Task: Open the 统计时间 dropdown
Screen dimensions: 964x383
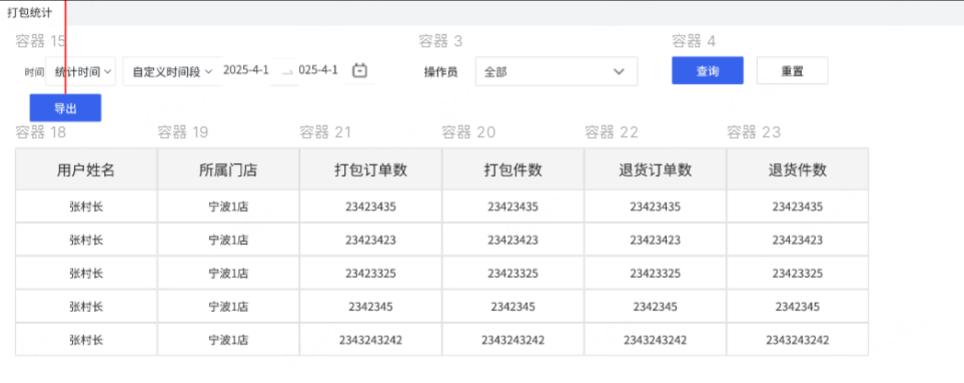Action: click(81, 71)
